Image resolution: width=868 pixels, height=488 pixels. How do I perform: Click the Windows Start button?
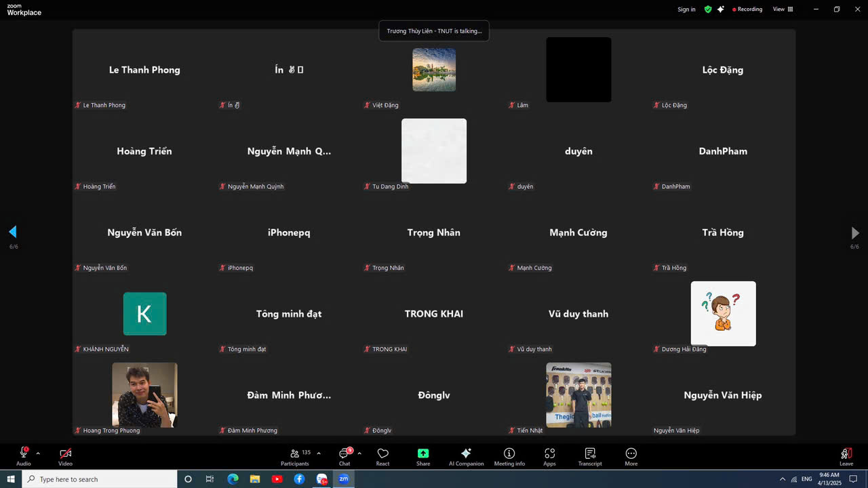pyautogui.click(x=11, y=479)
